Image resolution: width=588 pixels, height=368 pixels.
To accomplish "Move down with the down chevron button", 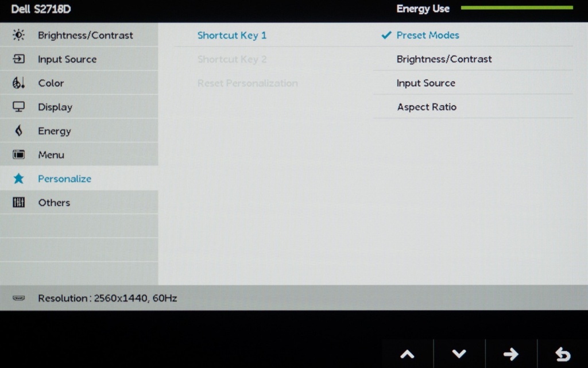I will [x=459, y=354].
